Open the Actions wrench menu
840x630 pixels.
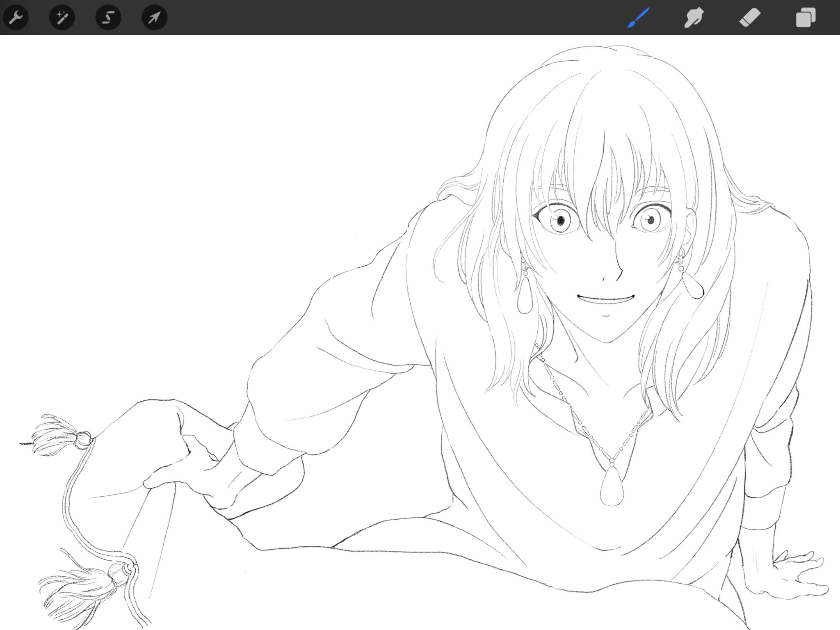point(16,17)
